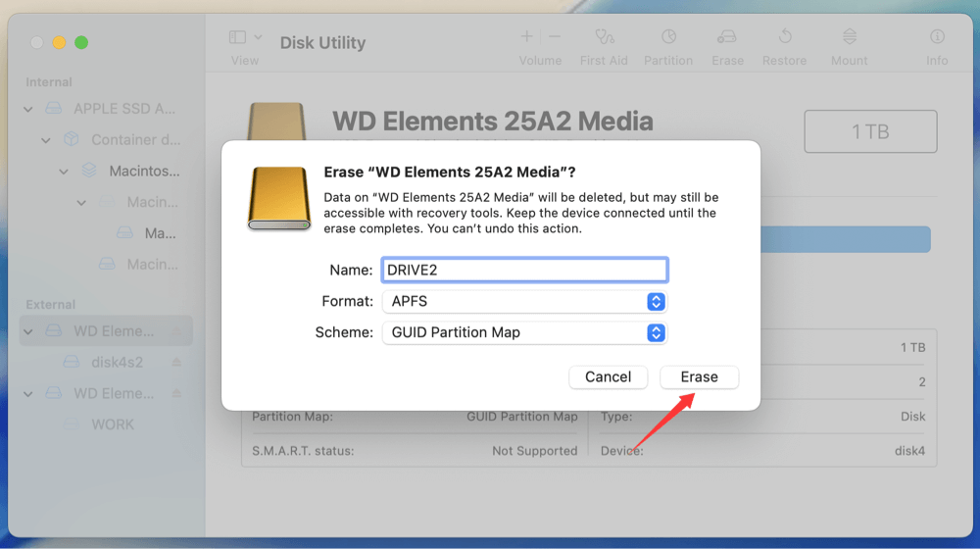Click the GUID Partition Map table value
The image size is (980, 549).
[522, 417]
